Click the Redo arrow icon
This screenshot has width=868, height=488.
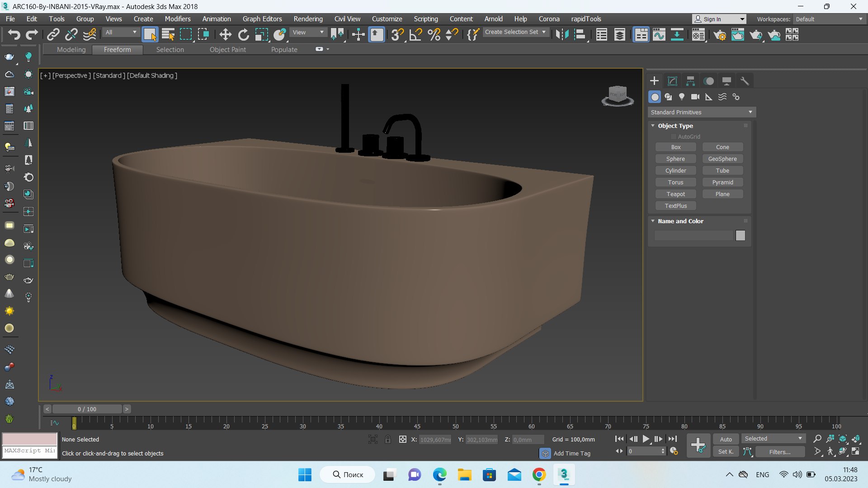pyautogui.click(x=32, y=34)
